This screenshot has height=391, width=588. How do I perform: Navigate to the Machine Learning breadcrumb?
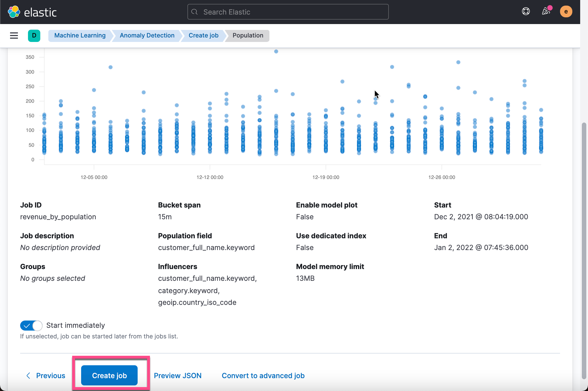[x=79, y=36]
